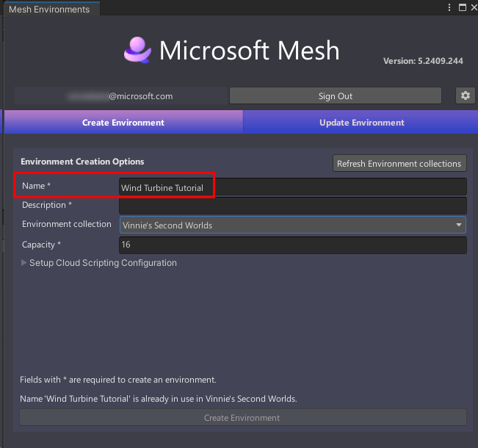478x448 pixels.
Task: Open the Environment collection dropdown
Action: (293, 225)
